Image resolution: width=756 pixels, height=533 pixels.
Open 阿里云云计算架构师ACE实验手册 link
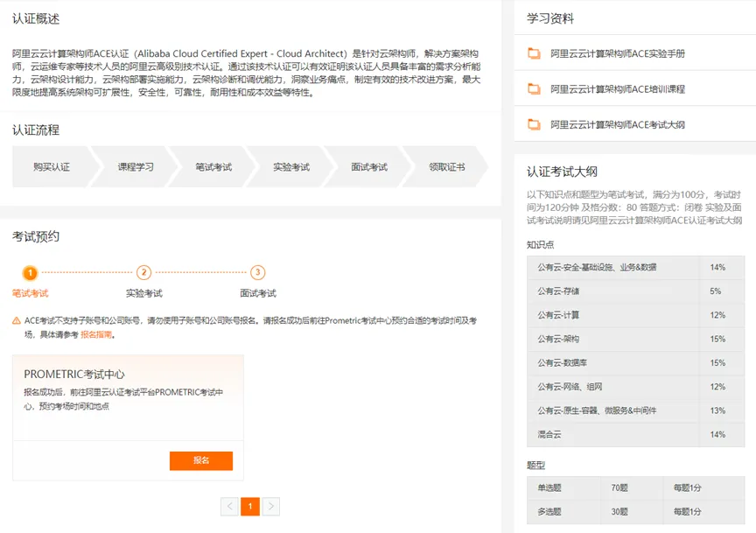point(618,53)
